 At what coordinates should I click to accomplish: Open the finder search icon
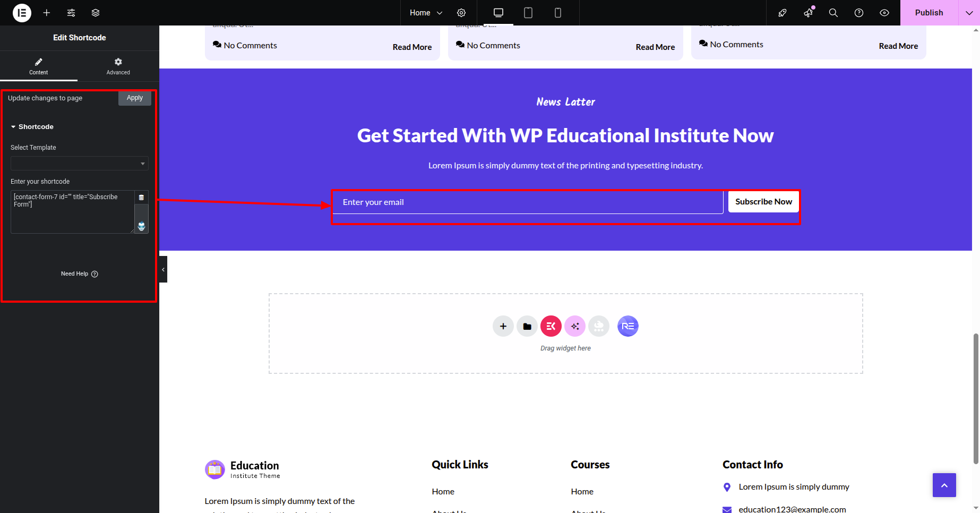[833, 13]
